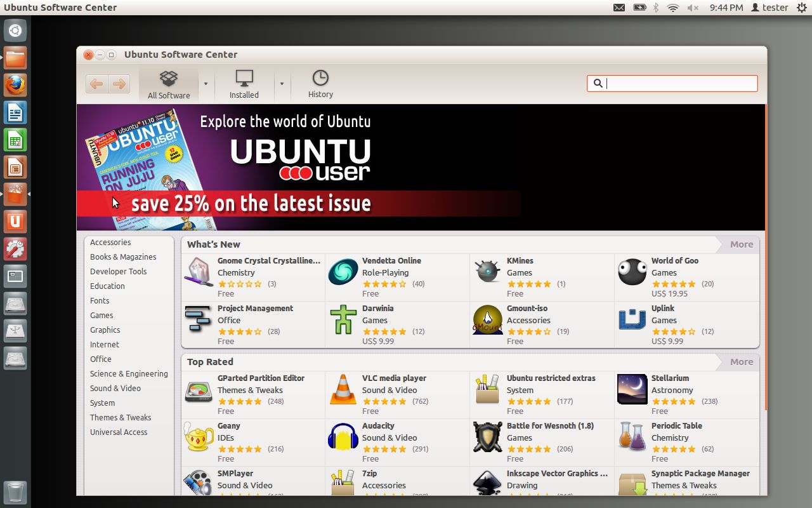Select the Office category in sidebar
Screen dimensions: 812x508
[101, 359]
